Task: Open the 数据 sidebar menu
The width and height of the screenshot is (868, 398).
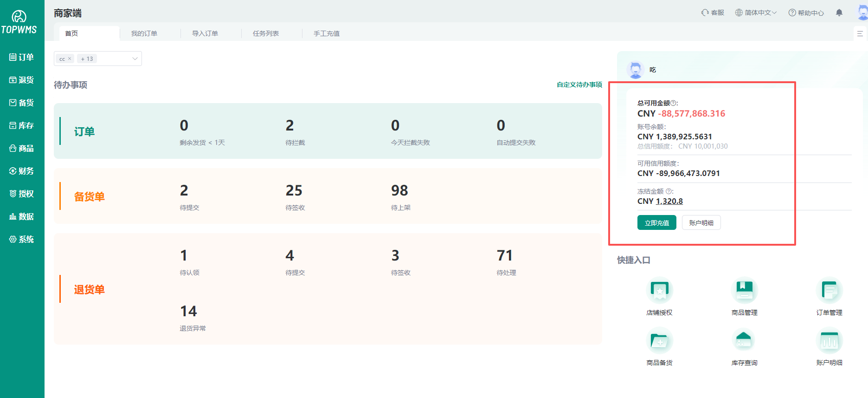Action: [22, 216]
